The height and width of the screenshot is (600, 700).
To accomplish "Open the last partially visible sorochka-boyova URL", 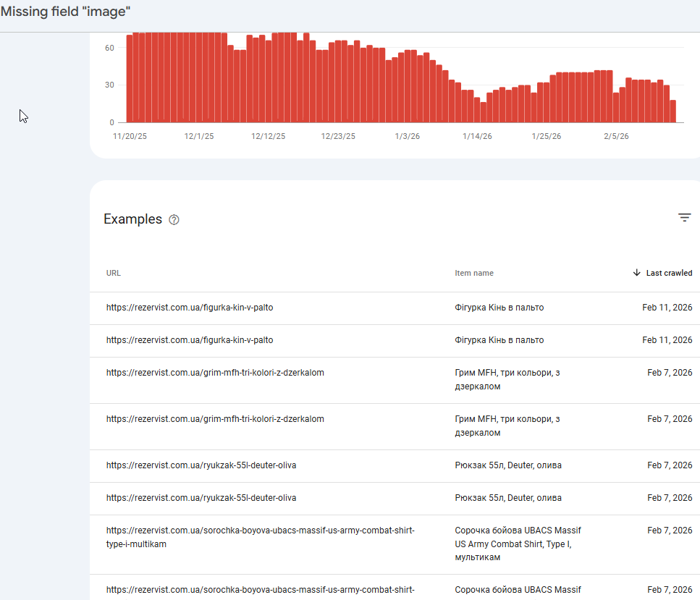I will pyautogui.click(x=261, y=590).
